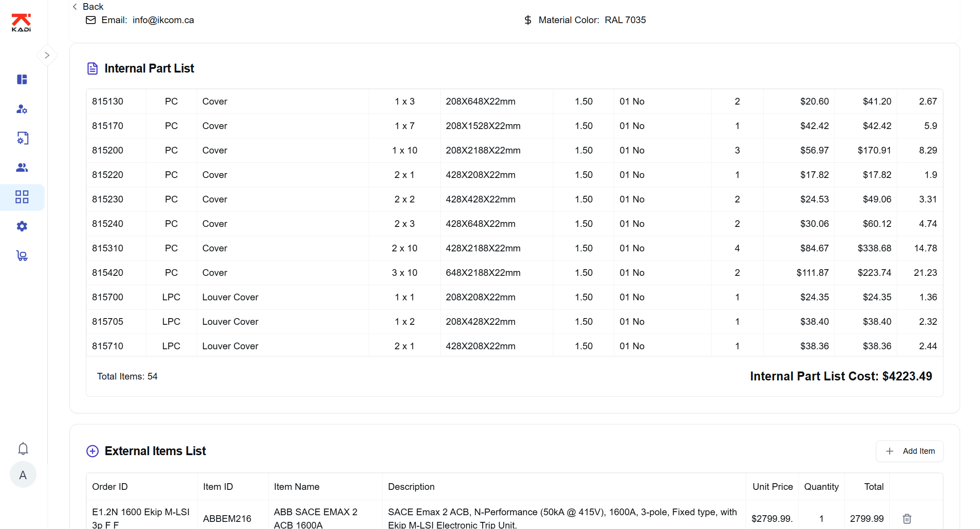Click the Order ID column header

(x=110, y=487)
